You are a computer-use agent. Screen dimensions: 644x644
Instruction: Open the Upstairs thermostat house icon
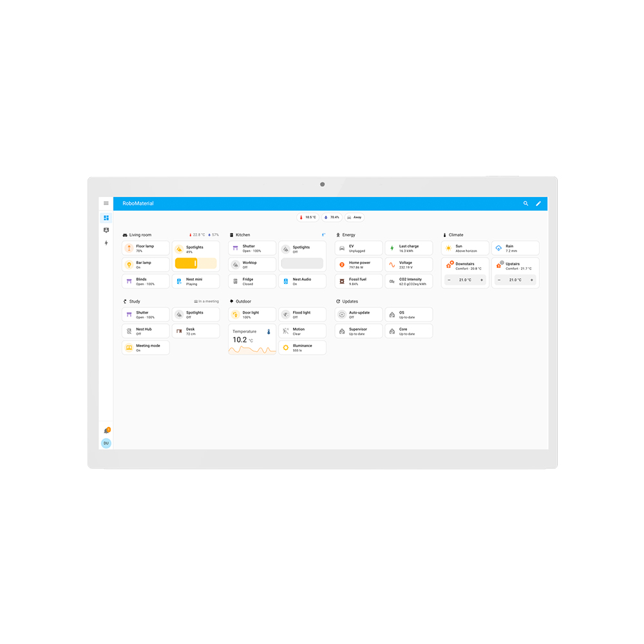click(x=499, y=265)
